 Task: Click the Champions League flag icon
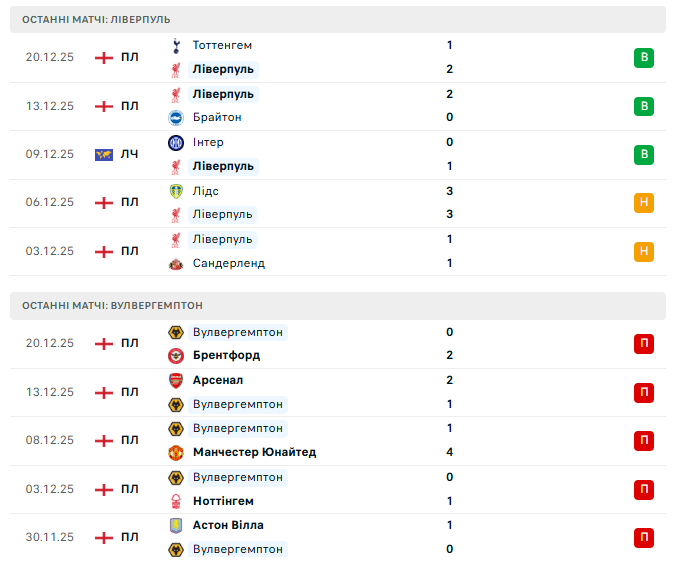(103, 154)
